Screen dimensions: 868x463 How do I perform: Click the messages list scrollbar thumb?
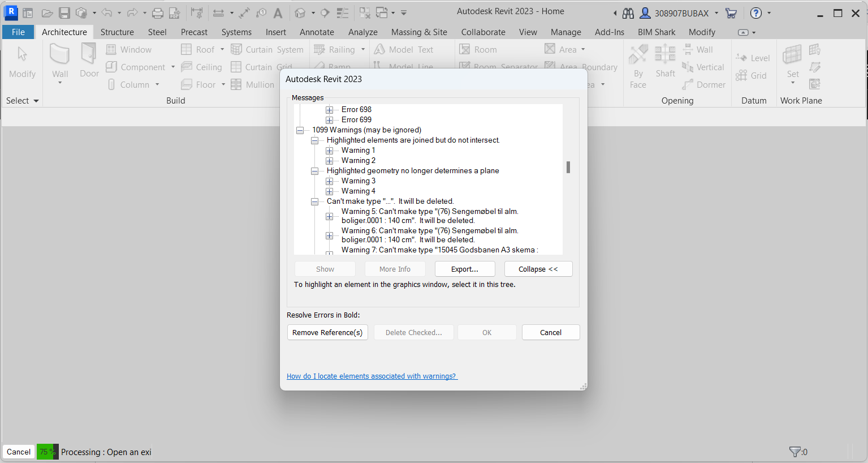pos(568,167)
